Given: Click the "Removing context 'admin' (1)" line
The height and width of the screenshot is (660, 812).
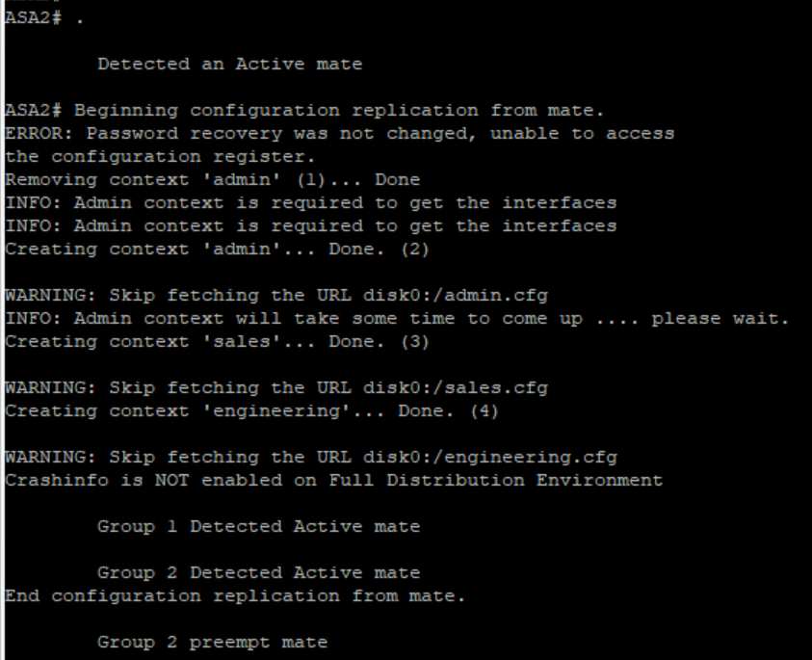Looking at the screenshot, I should pos(213,180).
